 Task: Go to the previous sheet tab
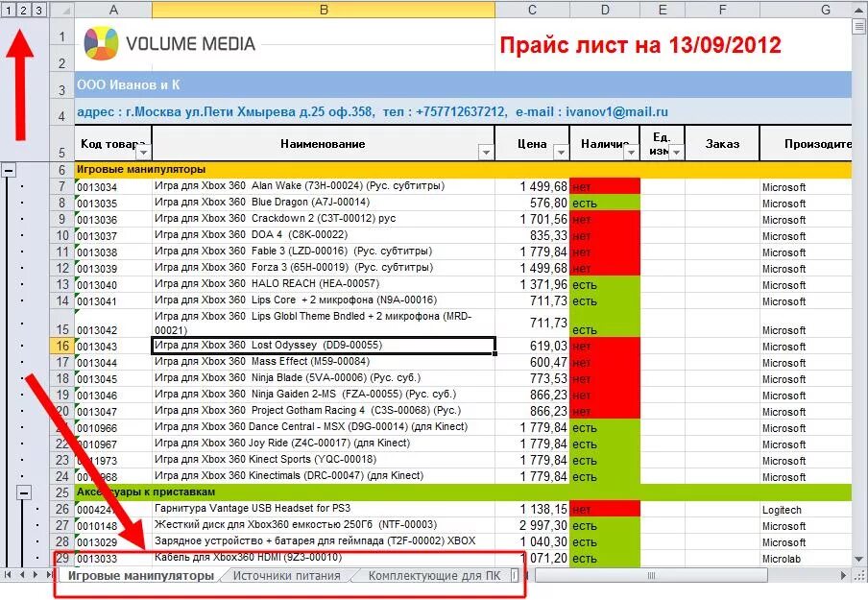[x=22, y=575]
